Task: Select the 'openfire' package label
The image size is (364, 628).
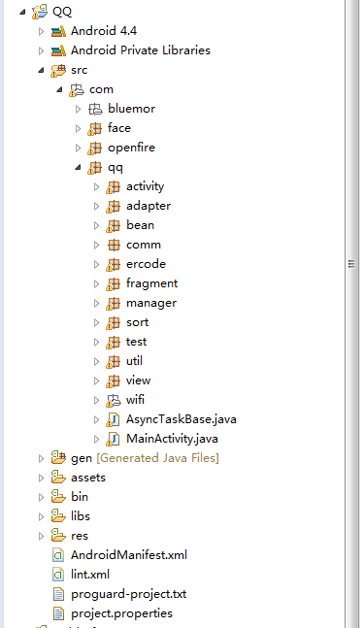Action: (x=131, y=148)
